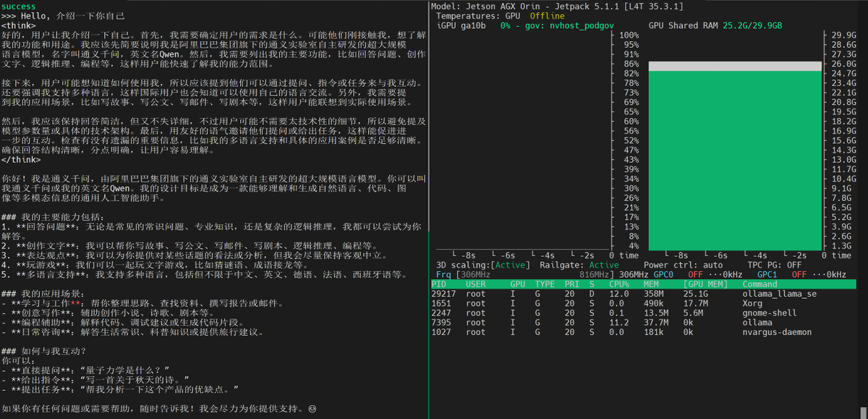The width and height of the screenshot is (868, 419).
Task: Click the 创作文字 list item
Action: tap(190, 245)
